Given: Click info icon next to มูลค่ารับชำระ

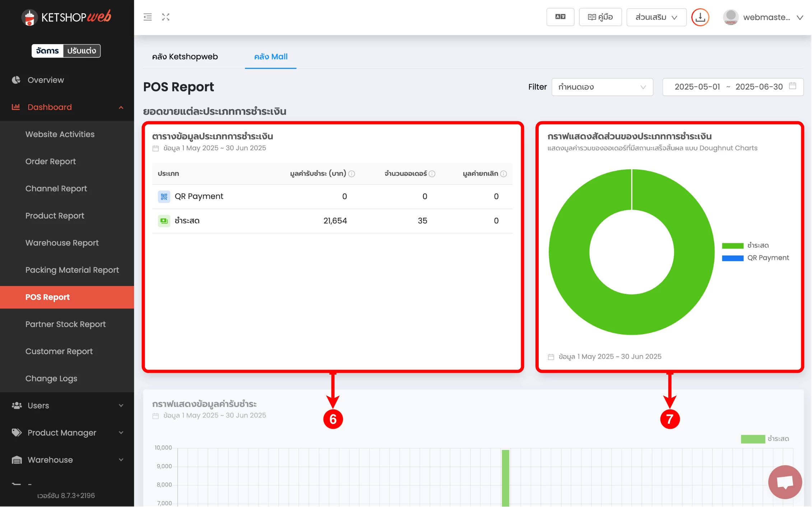Looking at the screenshot, I should click(352, 174).
